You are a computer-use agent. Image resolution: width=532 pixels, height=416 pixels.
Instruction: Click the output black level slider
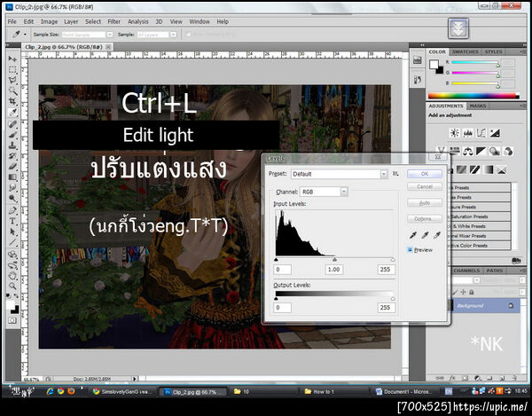click(x=276, y=299)
